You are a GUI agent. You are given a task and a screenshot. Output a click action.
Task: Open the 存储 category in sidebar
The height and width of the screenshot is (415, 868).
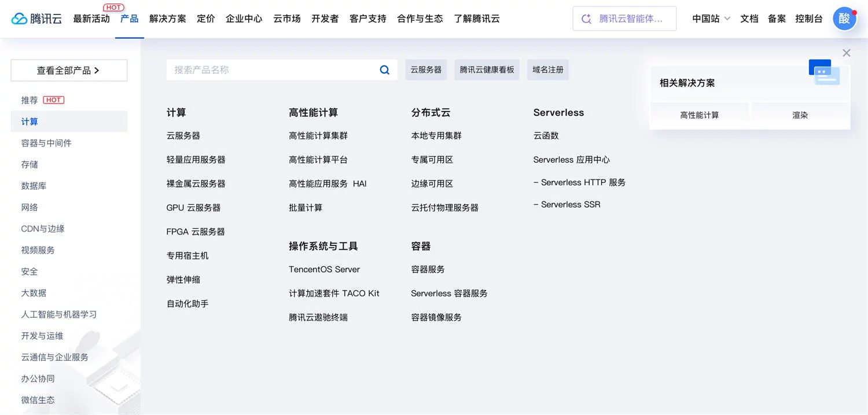click(30, 164)
